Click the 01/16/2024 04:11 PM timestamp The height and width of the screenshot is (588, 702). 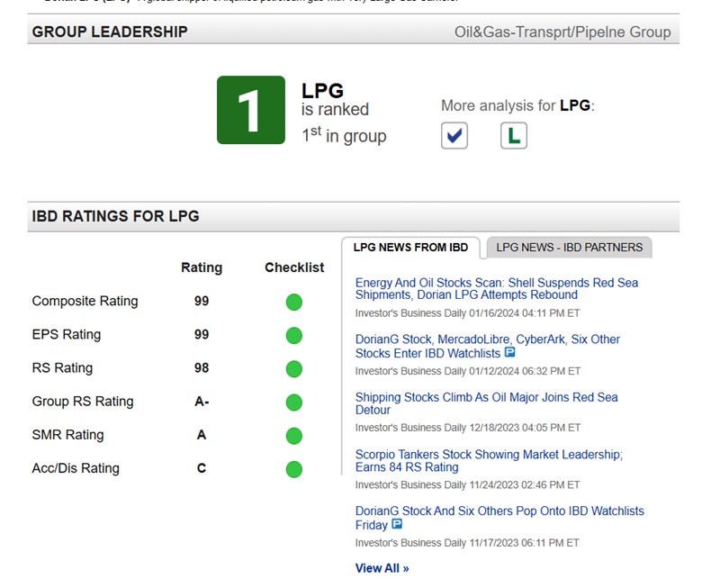(524, 313)
